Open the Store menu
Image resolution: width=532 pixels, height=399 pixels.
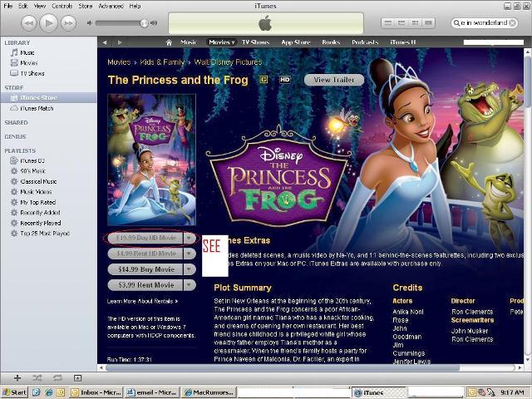coord(86,6)
